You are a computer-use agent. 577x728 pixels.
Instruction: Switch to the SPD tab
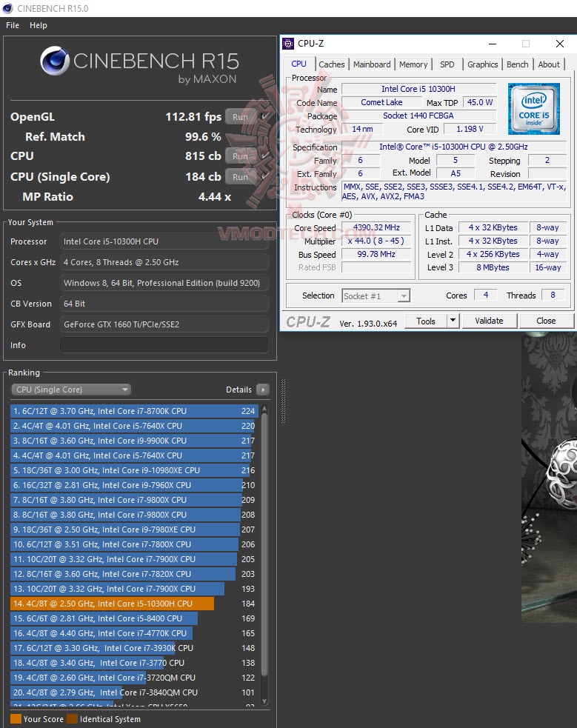coord(447,64)
